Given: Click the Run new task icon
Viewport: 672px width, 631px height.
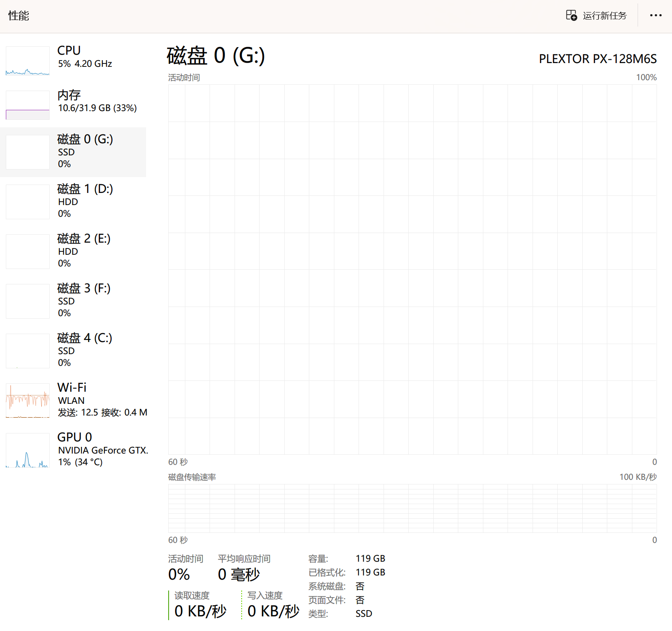Looking at the screenshot, I should tap(571, 15).
